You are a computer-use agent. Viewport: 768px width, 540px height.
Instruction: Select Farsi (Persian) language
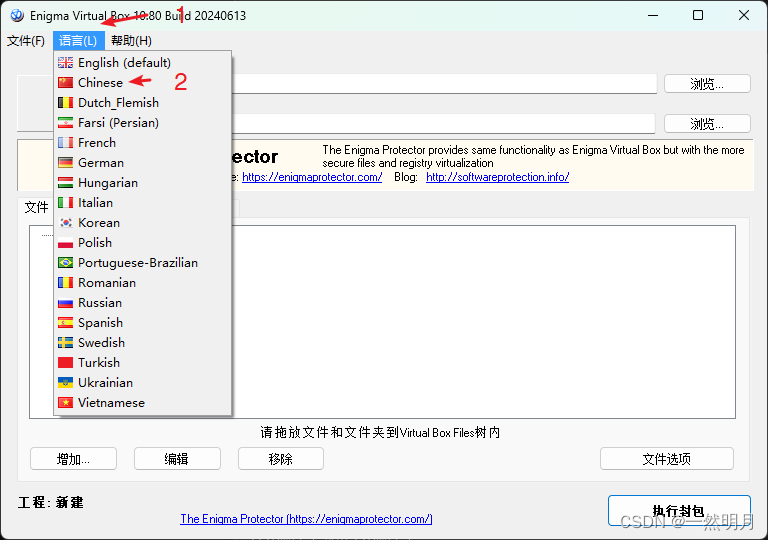tap(142, 123)
